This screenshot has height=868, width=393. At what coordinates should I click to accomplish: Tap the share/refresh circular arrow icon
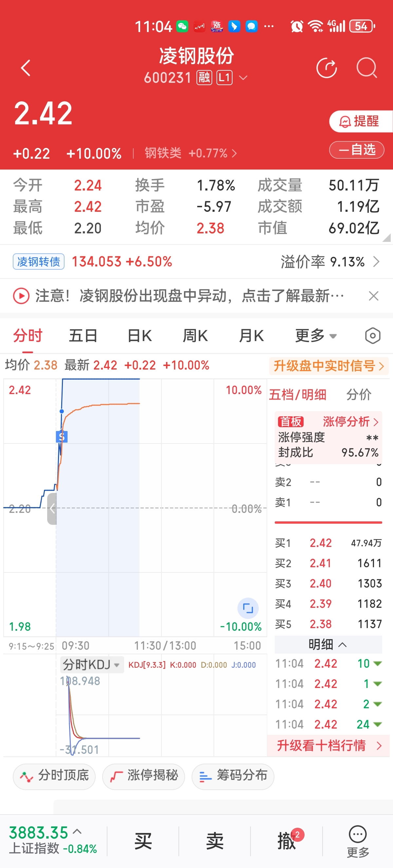(327, 68)
